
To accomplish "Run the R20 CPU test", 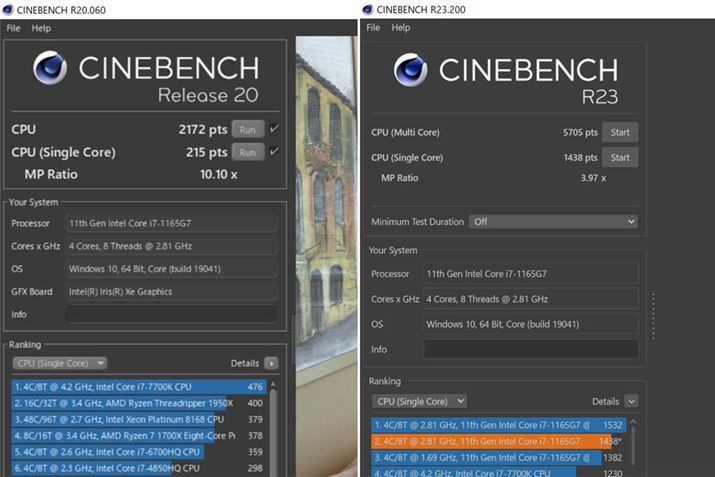I will (248, 130).
